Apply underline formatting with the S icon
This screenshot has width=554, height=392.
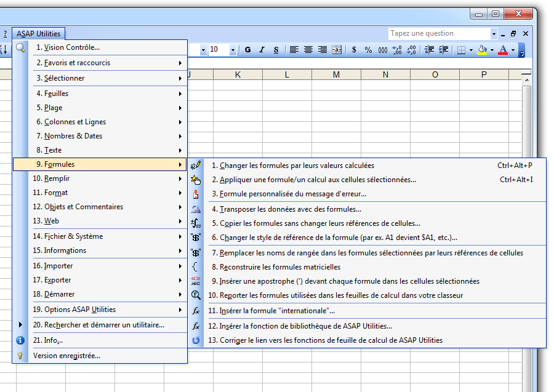(276, 50)
